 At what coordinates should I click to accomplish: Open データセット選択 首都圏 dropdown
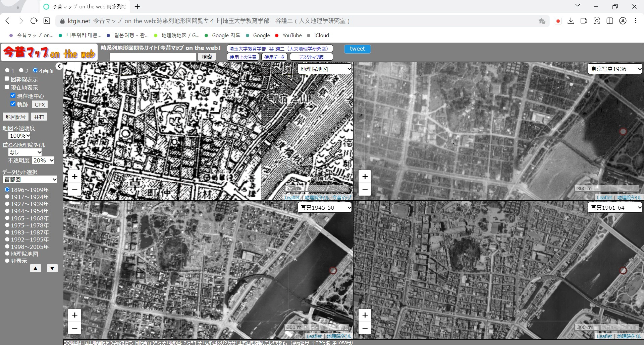point(30,180)
